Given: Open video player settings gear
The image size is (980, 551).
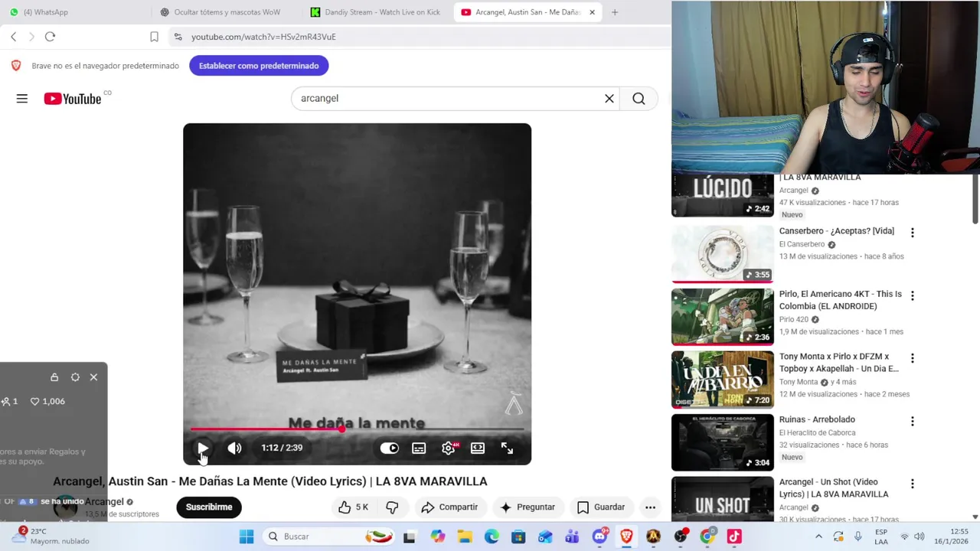Looking at the screenshot, I should [x=449, y=448].
